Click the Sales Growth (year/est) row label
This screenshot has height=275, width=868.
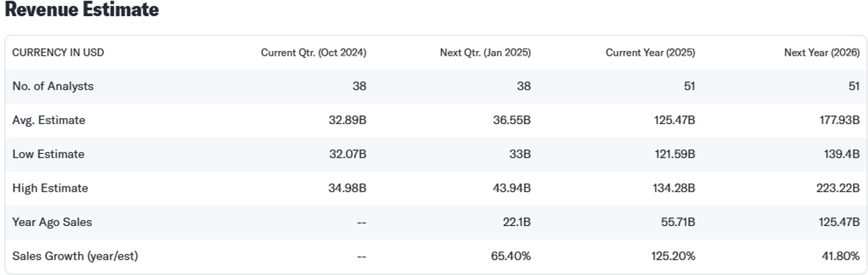pos(75,256)
